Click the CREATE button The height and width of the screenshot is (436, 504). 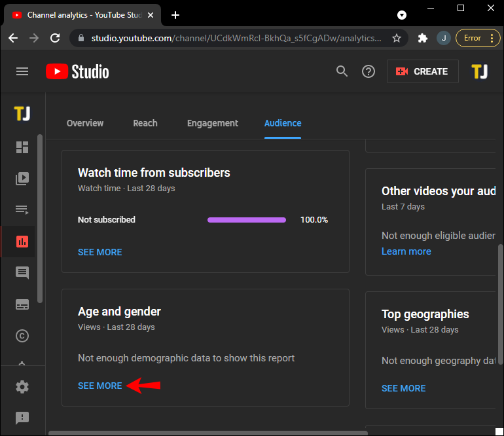(422, 71)
